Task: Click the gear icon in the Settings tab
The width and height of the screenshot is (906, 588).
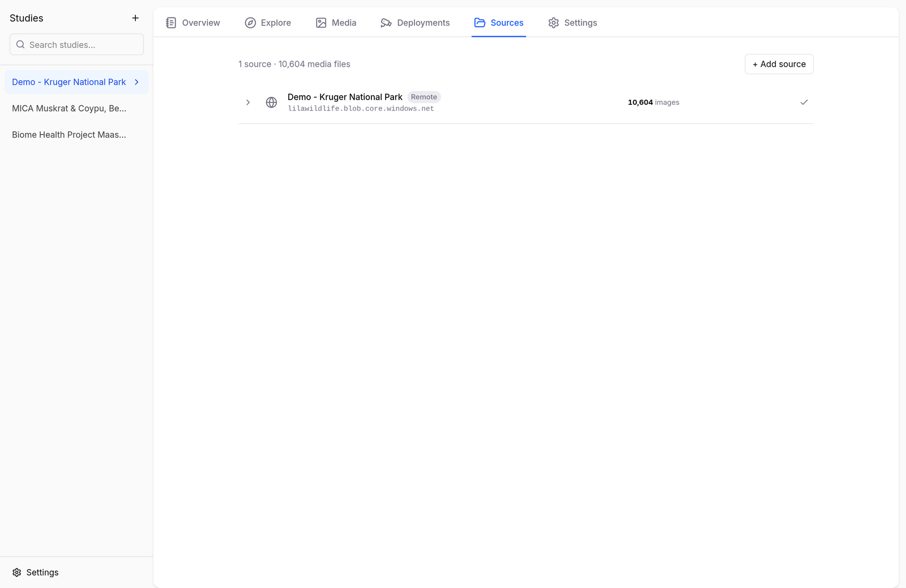Action: 554,23
